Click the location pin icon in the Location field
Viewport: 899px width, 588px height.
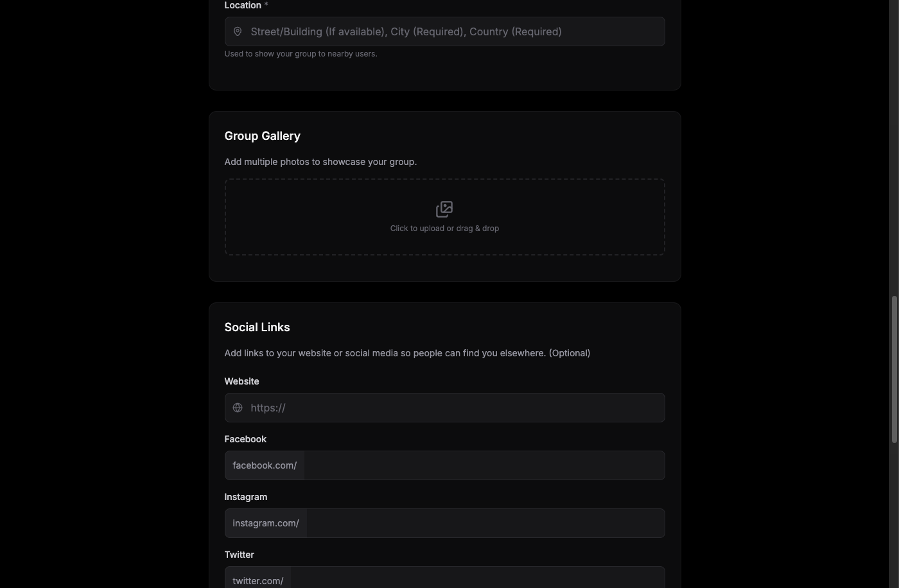click(x=238, y=31)
